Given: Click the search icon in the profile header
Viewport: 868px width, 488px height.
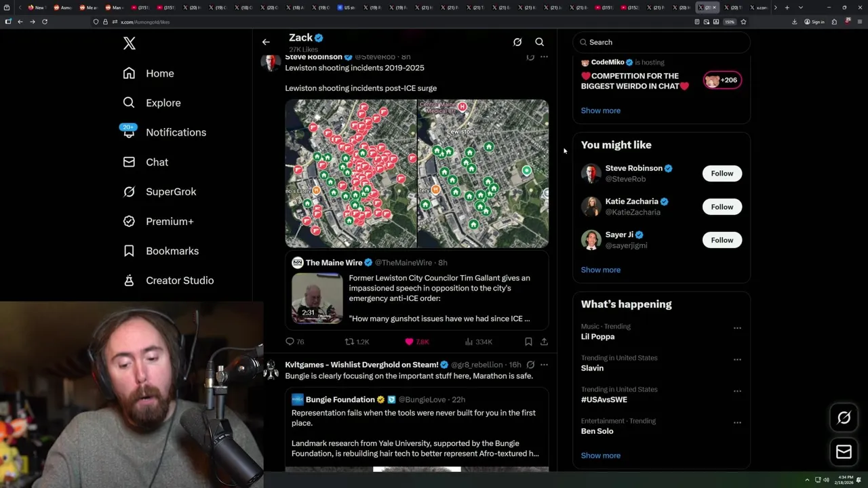Looking at the screenshot, I should click(540, 42).
